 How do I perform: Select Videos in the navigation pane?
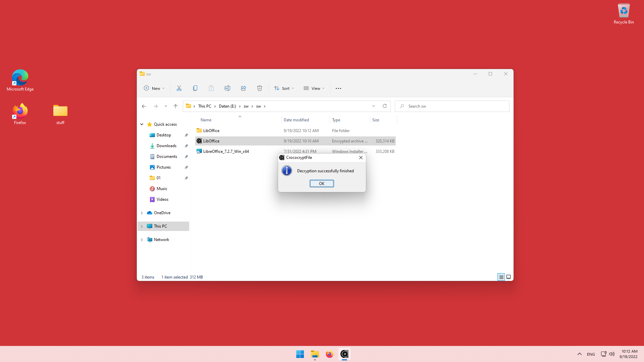tap(162, 199)
